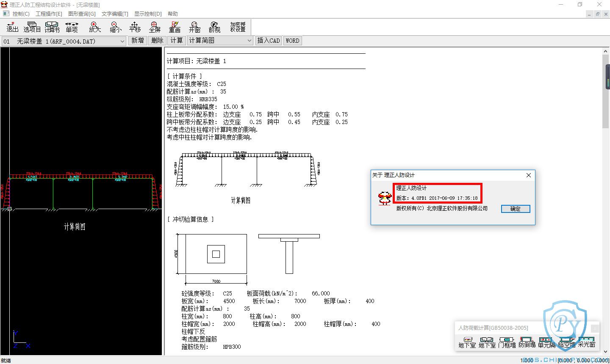Click the 就绪 status bar text
Image resolution: width=610 pixels, height=364 pixels.
[6, 361]
